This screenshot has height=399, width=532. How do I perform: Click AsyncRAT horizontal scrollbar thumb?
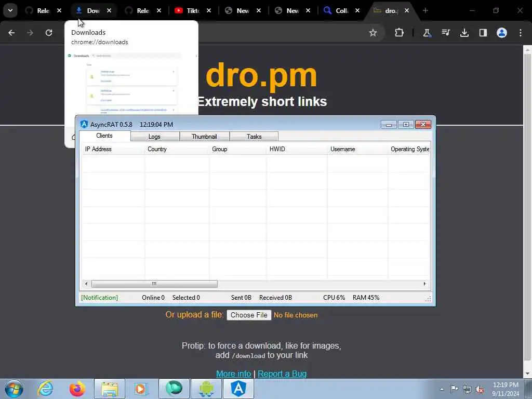[x=154, y=284]
